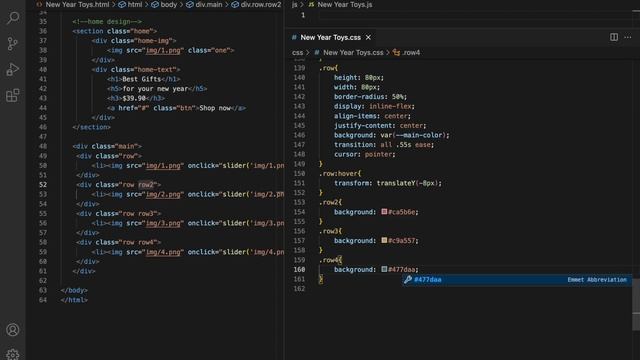Open the Manage gear settings icon

point(13,354)
